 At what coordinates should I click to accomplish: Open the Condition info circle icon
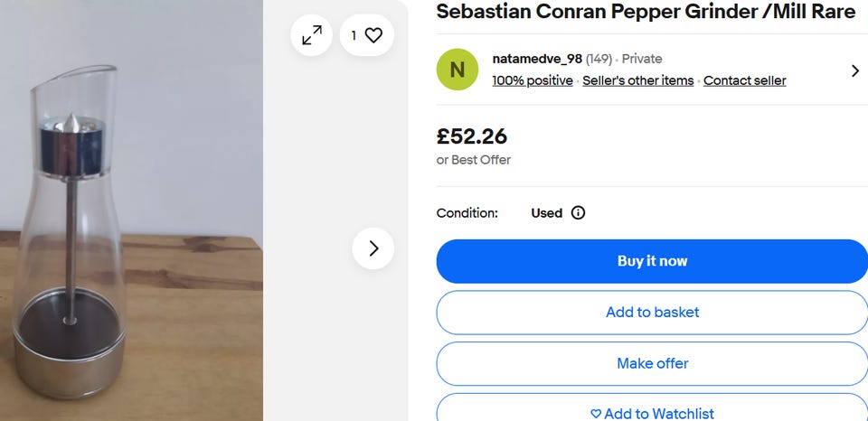click(579, 213)
